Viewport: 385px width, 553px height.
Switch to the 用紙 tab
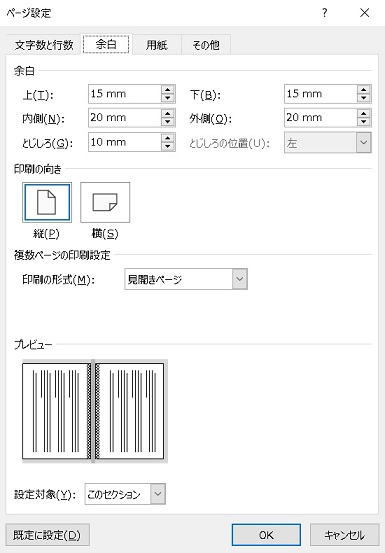[x=157, y=45]
